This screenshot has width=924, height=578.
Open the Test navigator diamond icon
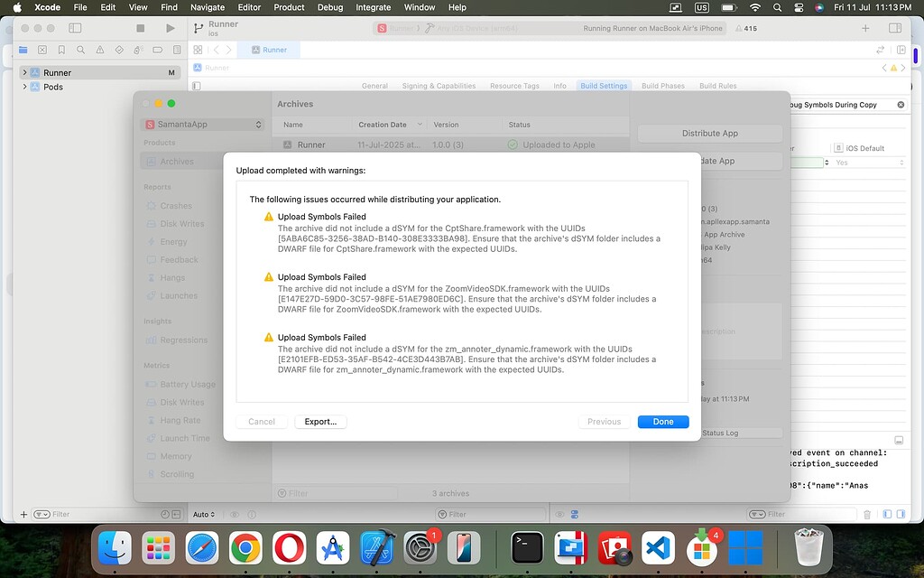[119, 51]
